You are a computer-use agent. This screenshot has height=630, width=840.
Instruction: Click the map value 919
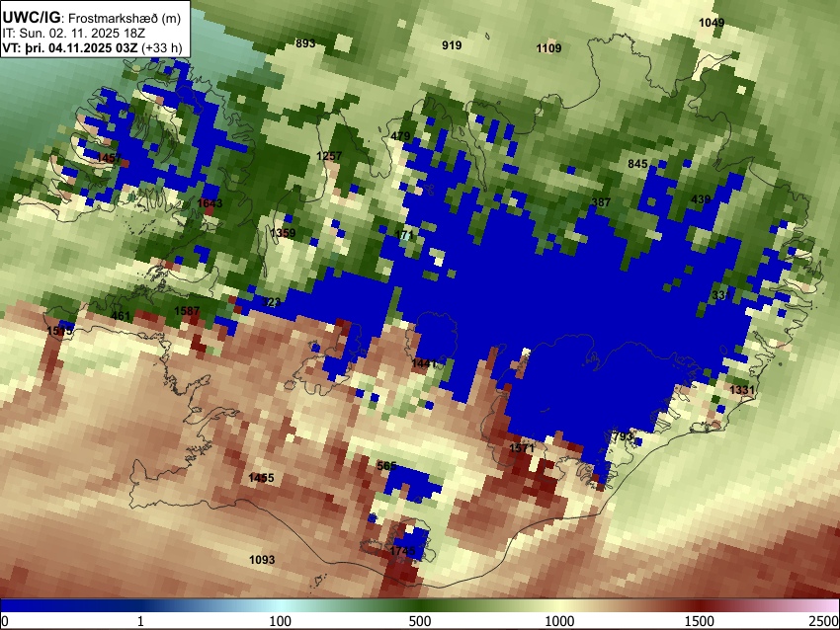452,45
